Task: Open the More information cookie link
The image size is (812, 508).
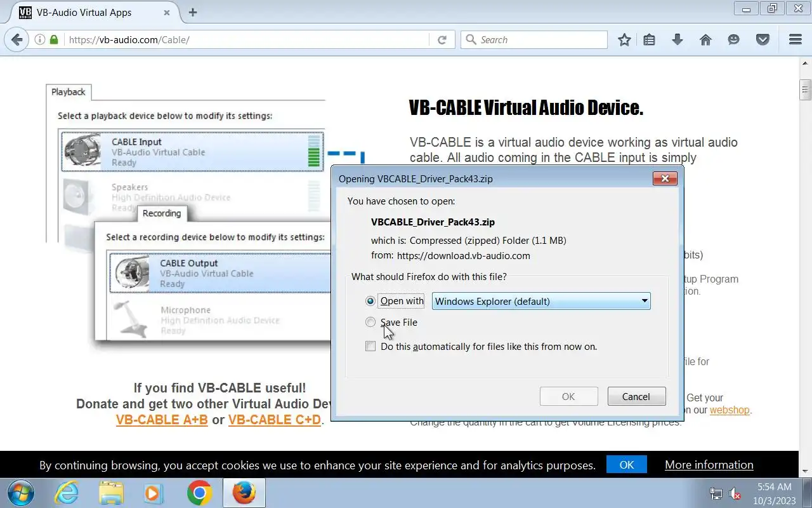Action: click(709, 465)
